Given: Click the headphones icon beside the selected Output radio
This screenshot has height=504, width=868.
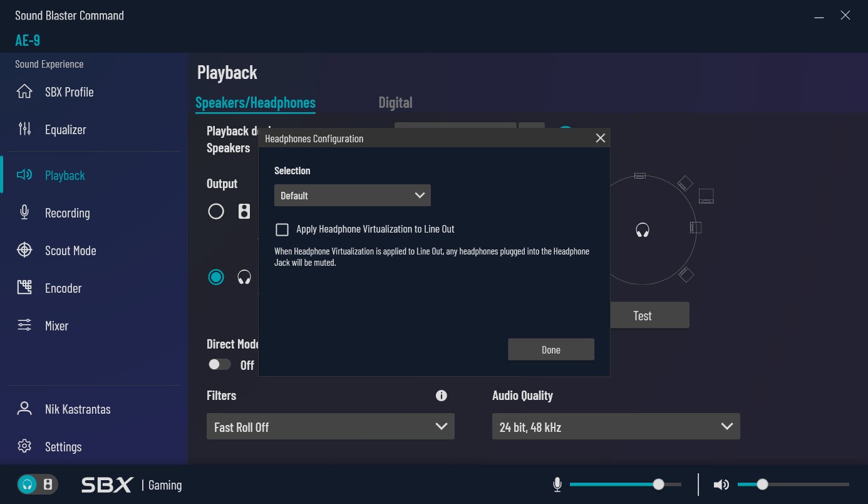Looking at the screenshot, I should pyautogui.click(x=244, y=277).
